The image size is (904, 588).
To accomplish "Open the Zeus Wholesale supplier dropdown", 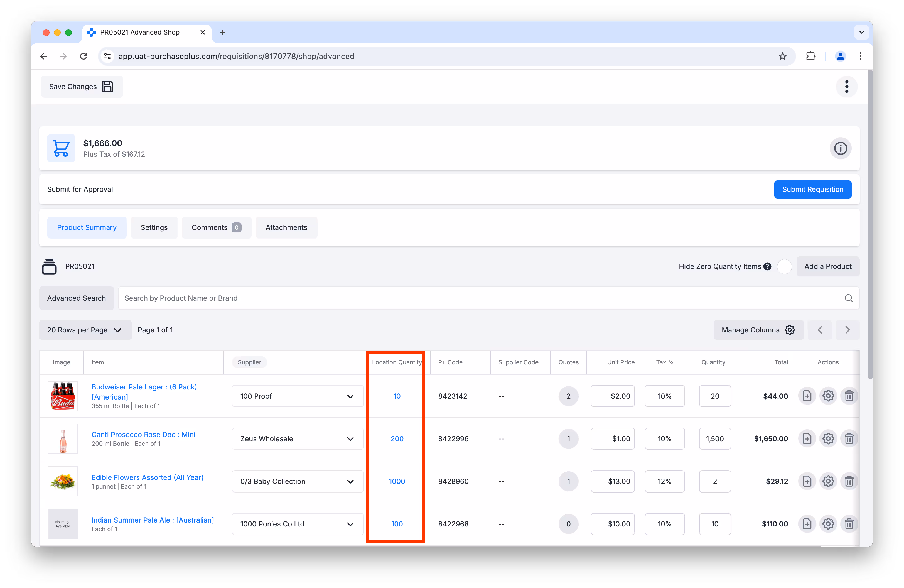I will 298,439.
